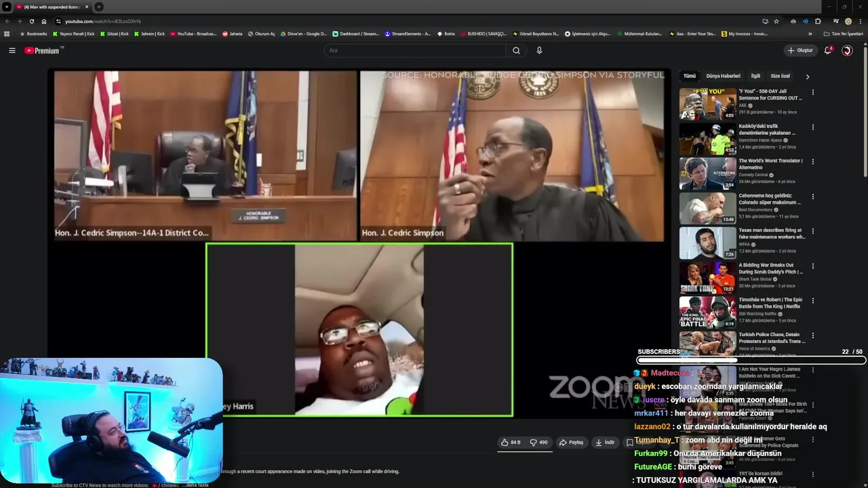Open a new browser tab
This screenshot has height=488, width=868.
click(x=99, y=7)
